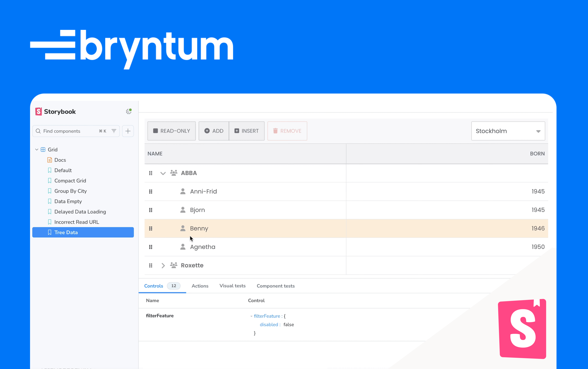
Task: Click the bookmark icon for Incorrect Read URL
Action: pyautogui.click(x=49, y=222)
